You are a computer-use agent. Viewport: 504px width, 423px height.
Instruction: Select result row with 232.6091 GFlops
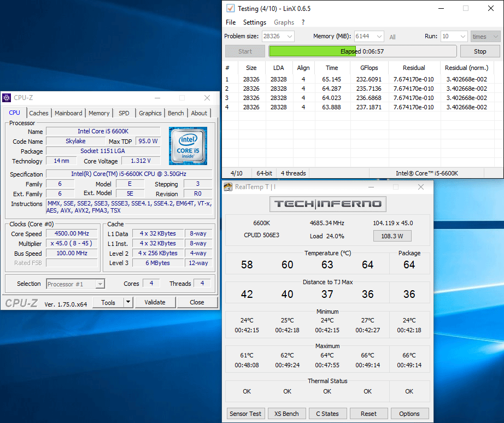pyautogui.click(x=359, y=79)
